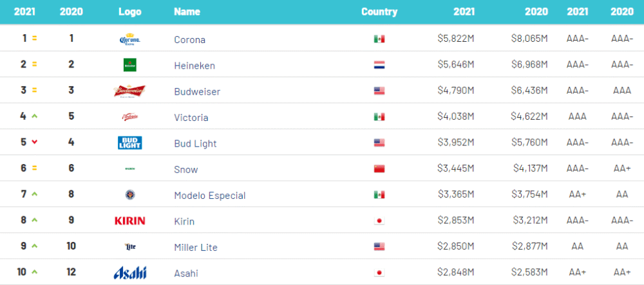Click the green up arrow beside rank 4
The height and width of the screenshot is (285, 644).
pos(34,116)
